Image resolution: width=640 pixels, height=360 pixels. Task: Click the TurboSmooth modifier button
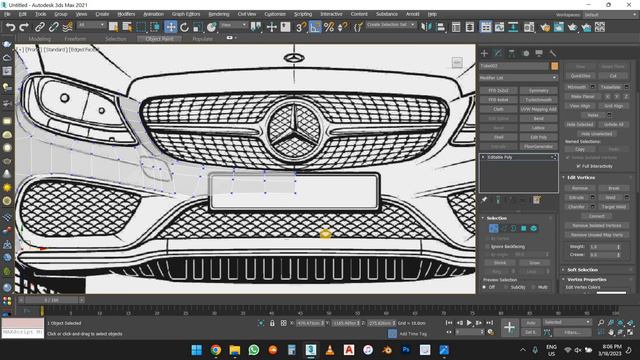click(538, 100)
